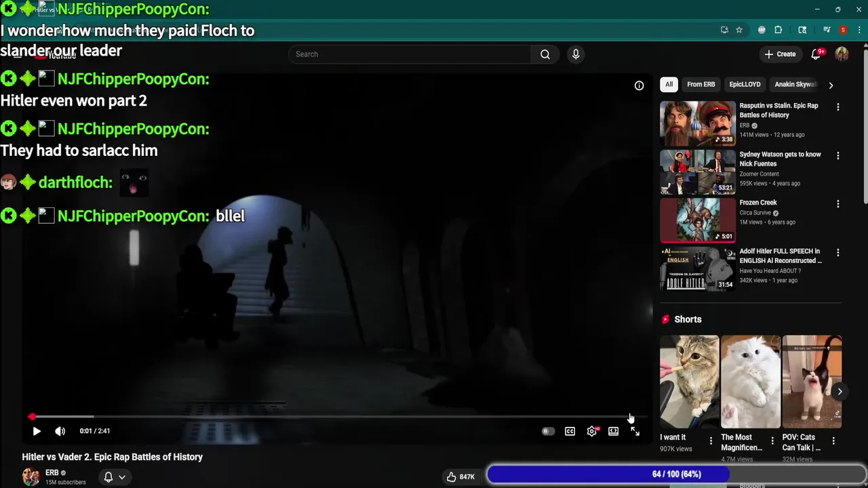868x488 pixels.
Task: Mute the video with the speaker icon
Action: tap(60, 431)
